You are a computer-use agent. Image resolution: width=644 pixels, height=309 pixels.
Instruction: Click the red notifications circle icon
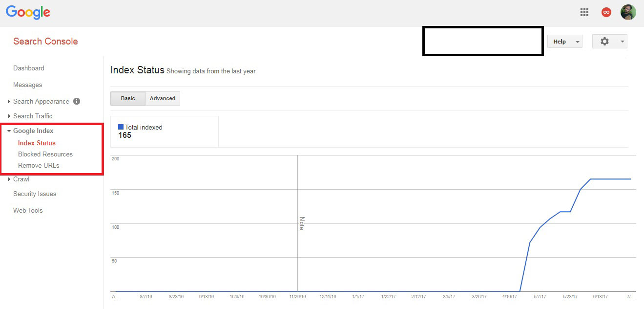[606, 13]
